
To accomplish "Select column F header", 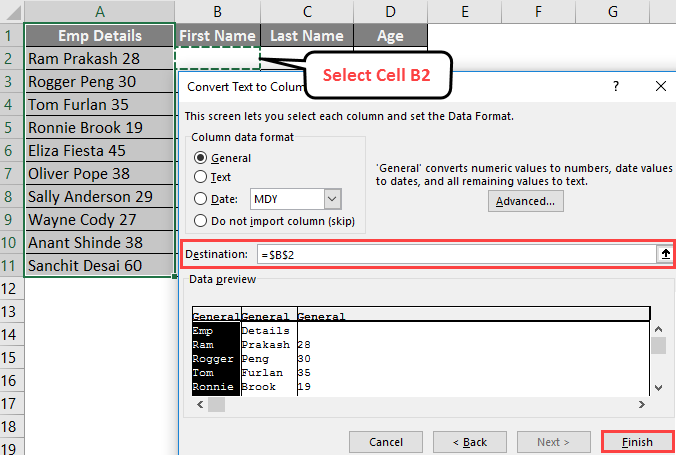I will coord(538,12).
